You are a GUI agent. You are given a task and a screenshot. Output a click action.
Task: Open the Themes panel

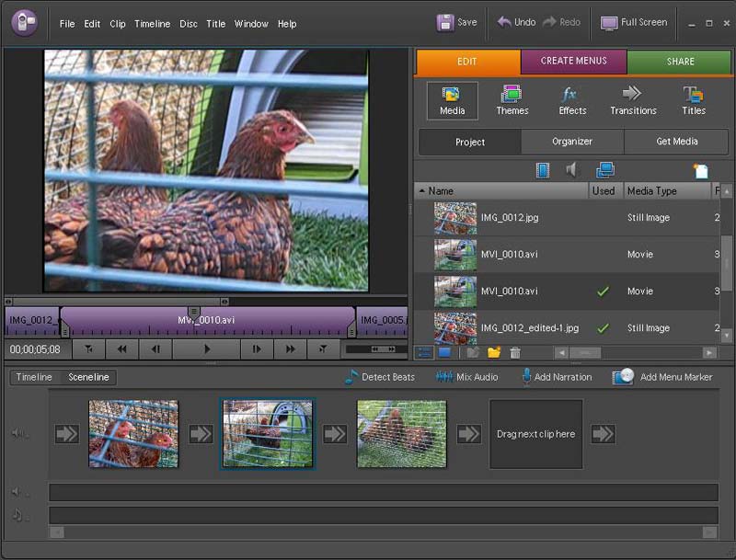(x=512, y=100)
